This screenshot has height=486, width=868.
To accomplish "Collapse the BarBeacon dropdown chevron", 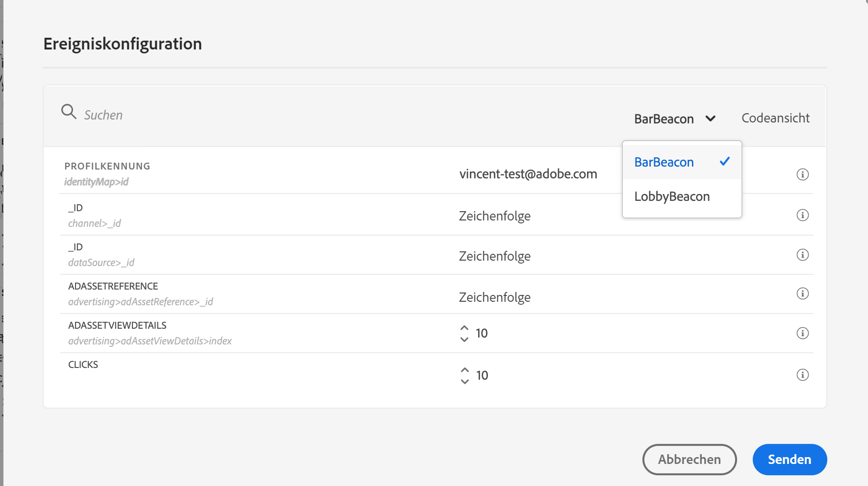I will [710, 119].
